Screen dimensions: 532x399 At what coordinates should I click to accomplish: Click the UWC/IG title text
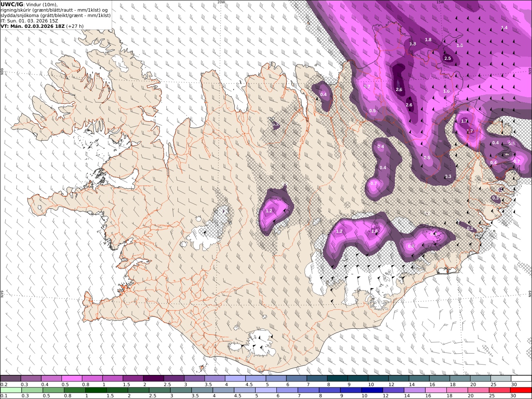point(12,4)
